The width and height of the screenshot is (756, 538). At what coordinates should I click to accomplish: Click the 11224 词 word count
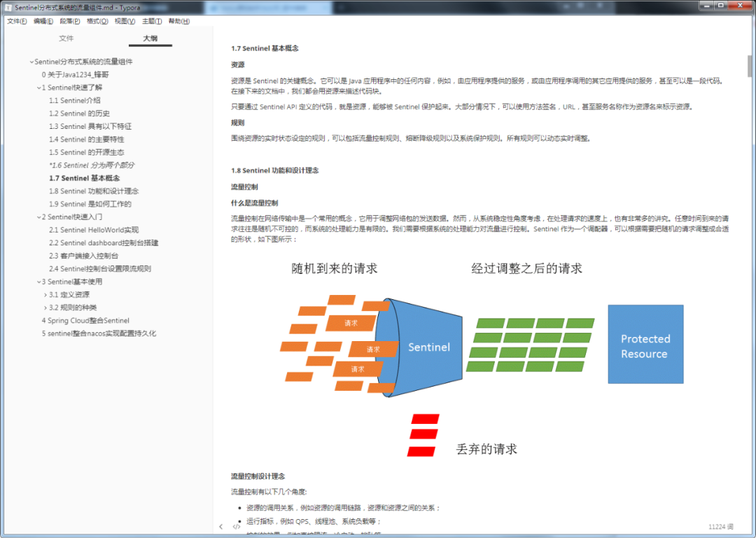721,527
